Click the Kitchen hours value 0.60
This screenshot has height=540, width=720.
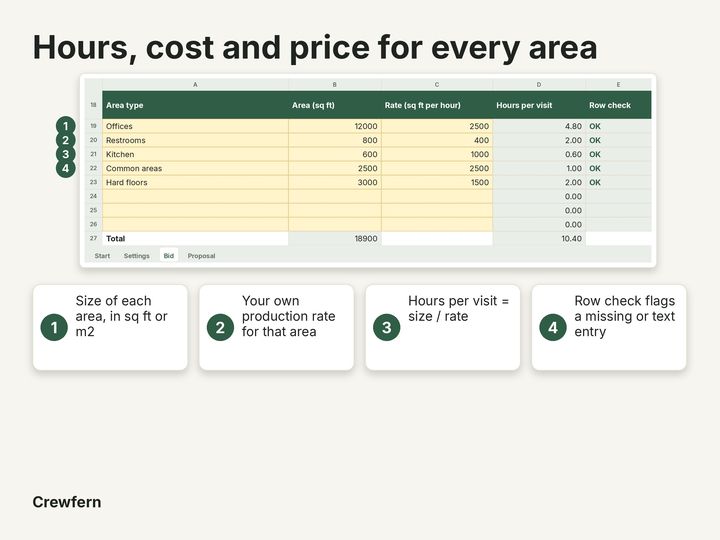point(573,154)
